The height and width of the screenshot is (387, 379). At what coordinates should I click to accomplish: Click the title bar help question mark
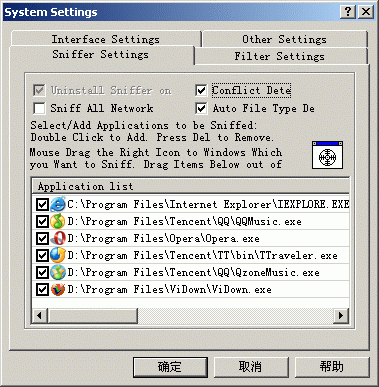click(348, 12)
